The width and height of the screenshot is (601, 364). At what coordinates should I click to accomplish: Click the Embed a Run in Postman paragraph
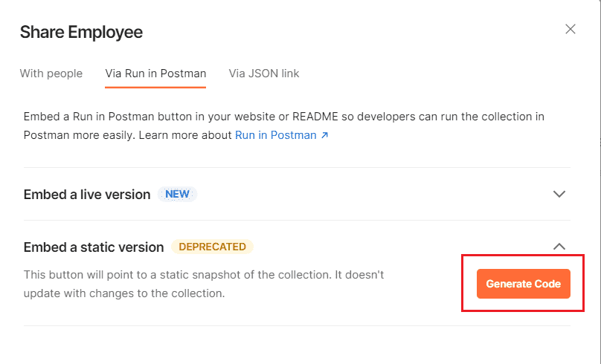coord(284,126)
